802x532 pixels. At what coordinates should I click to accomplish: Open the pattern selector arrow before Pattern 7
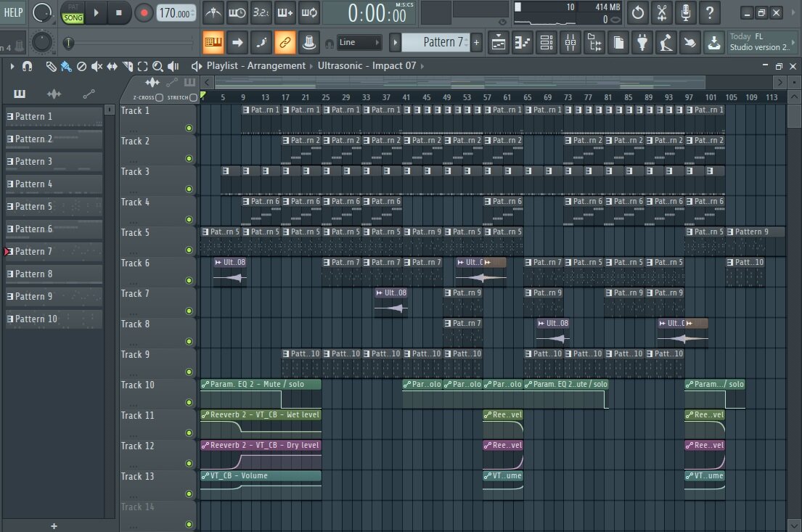(395, 42)
